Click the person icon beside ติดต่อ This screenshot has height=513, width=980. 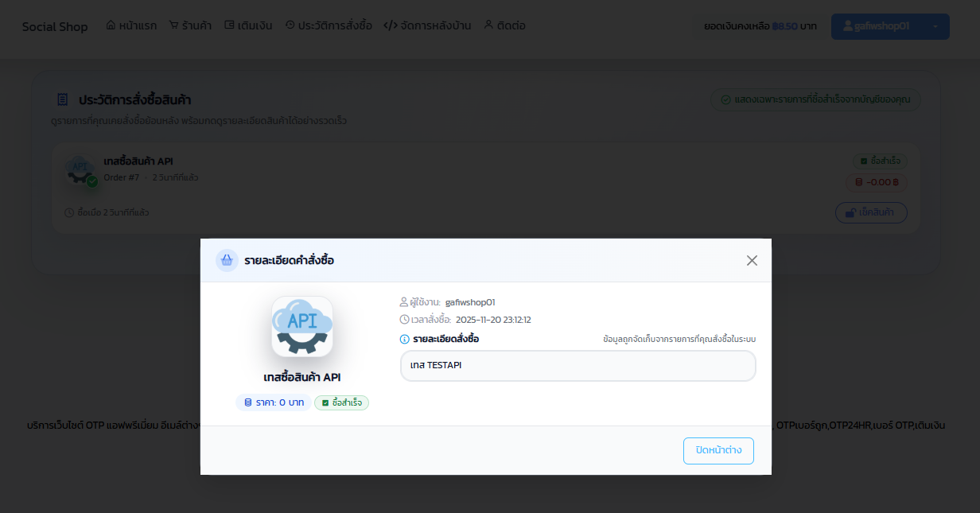tap(488, 25)
